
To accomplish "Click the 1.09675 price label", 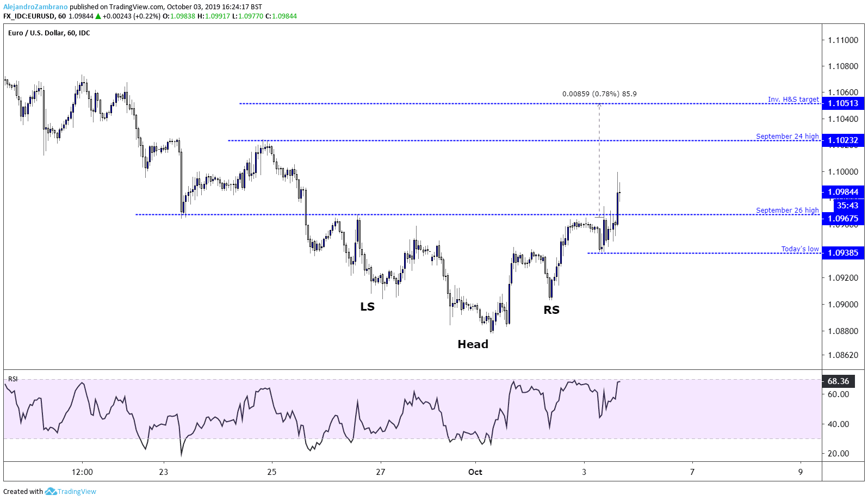I will [843, 219].
